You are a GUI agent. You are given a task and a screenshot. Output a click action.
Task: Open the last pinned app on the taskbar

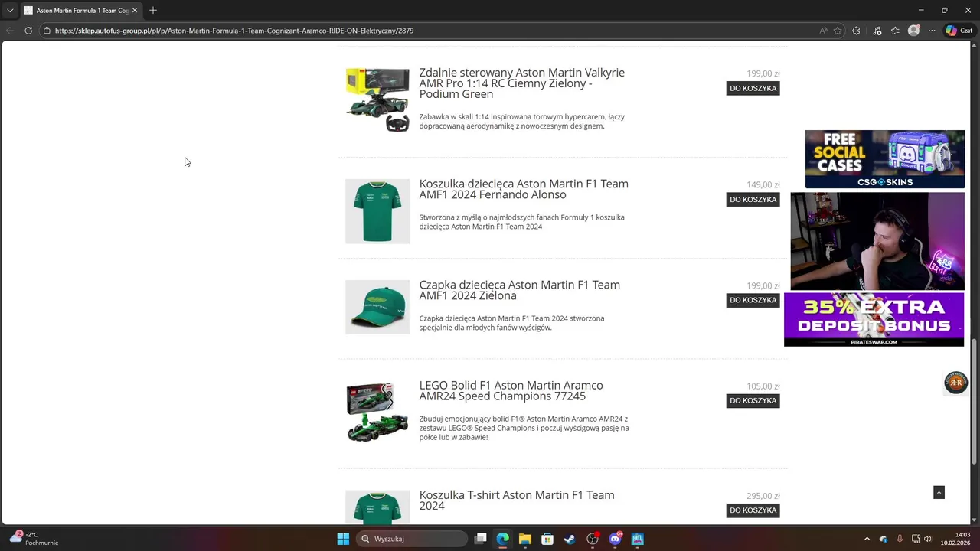point(637,539)
